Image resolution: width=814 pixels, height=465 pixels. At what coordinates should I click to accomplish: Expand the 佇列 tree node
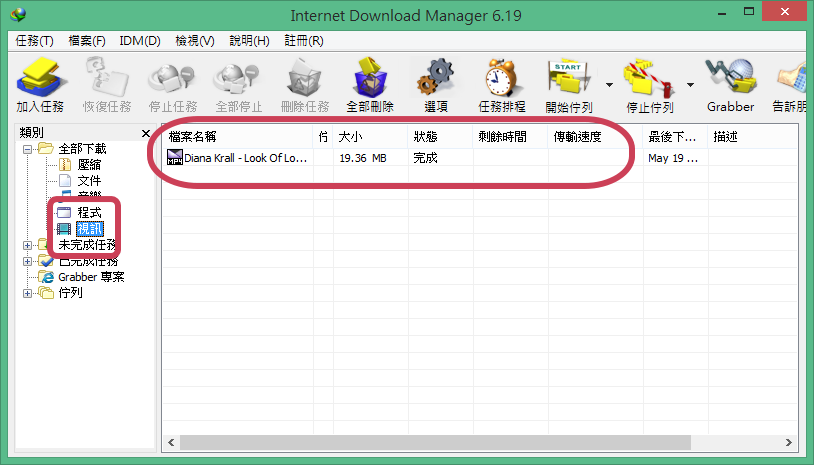(x=27, y=293)
